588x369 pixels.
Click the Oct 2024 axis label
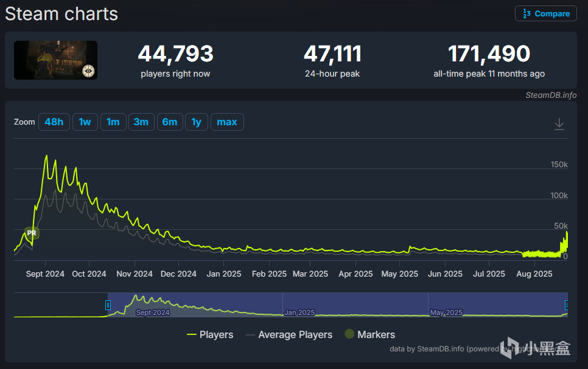click(x=89, y=274)
